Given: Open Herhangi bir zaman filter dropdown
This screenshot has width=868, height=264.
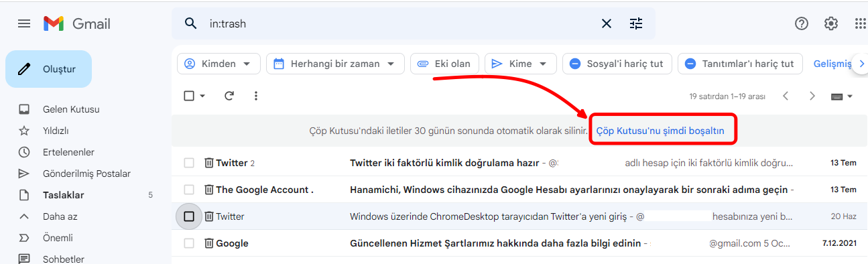Looking at the screenshot, I should pos(335,64).
